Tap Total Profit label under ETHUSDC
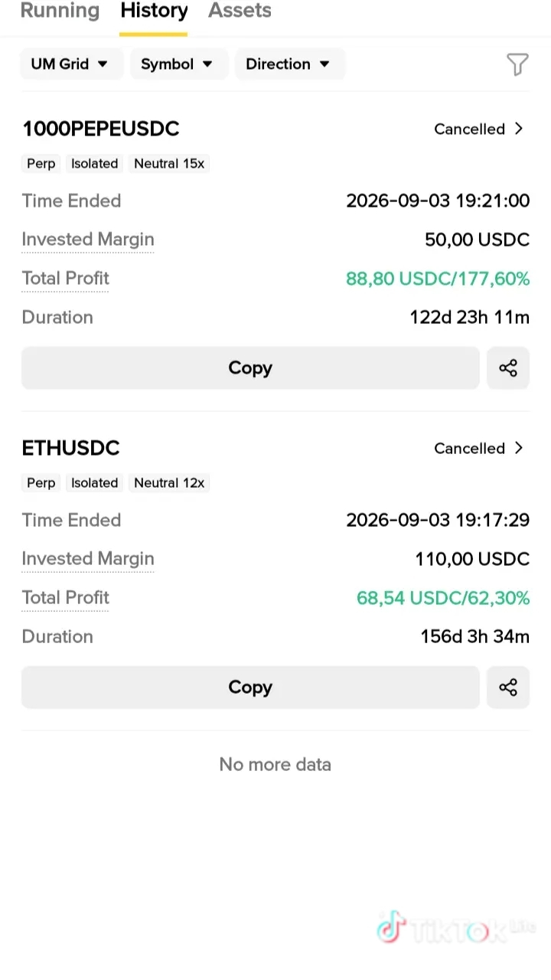Screen dimensions: 551x980 click(x=66, y=598)
